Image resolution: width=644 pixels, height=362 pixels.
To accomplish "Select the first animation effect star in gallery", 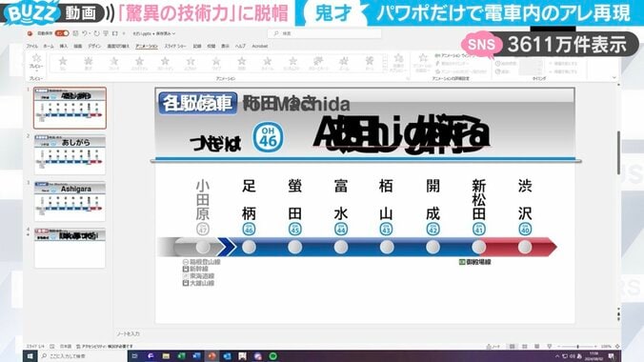I will coord(63,63).
